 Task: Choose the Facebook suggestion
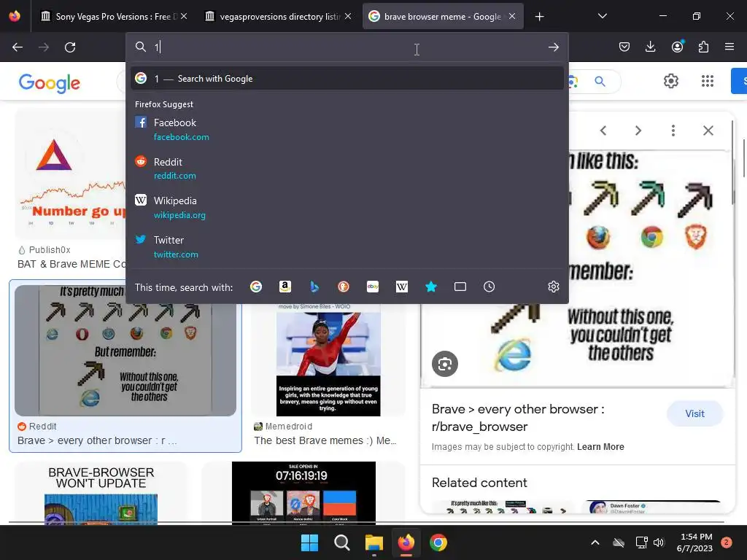click(347, 130)
